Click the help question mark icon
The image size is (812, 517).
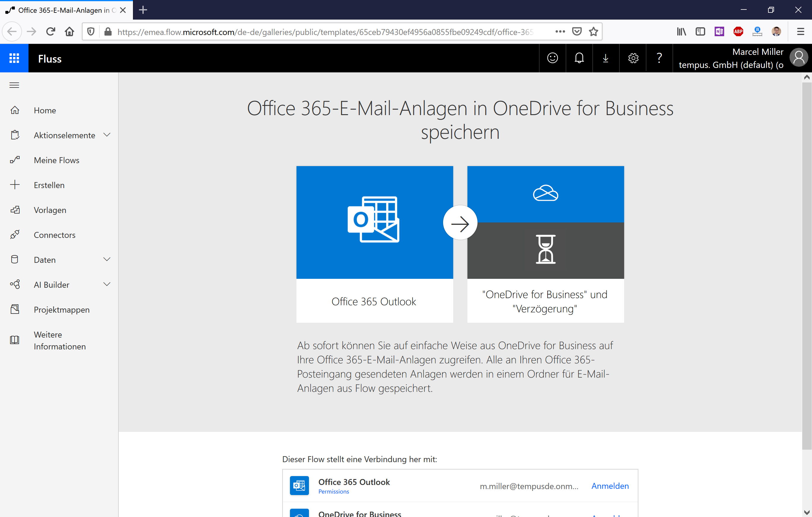(x=659, y=58)
